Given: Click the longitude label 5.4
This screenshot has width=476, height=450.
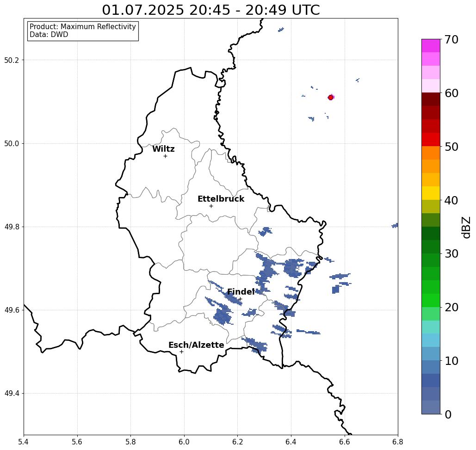Looking at the screenshot, I should 24,442.
